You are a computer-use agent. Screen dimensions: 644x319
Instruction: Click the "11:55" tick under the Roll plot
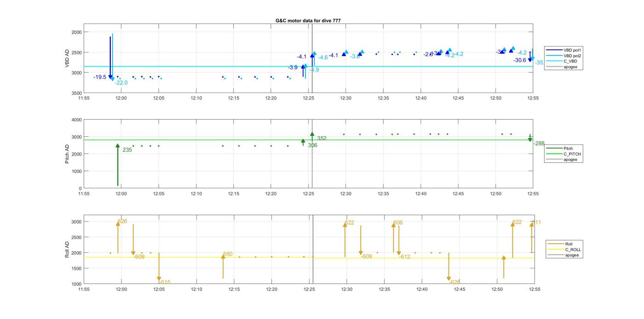(x=84, y=290)
